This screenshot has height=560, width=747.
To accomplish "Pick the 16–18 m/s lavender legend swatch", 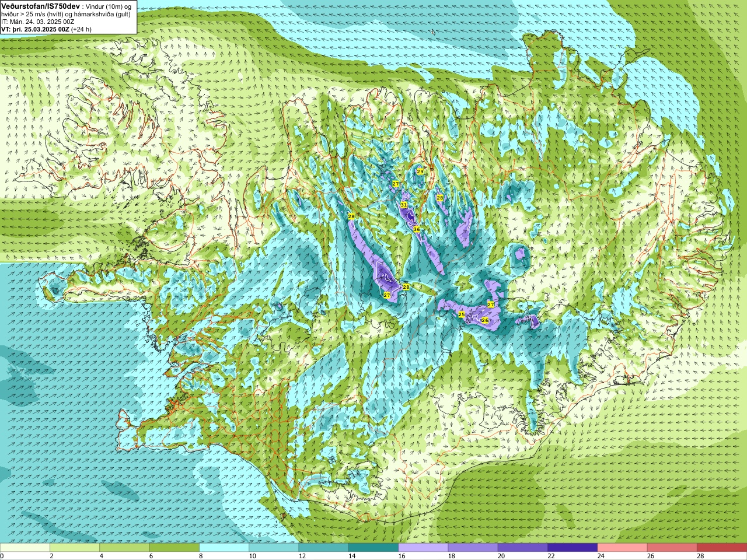I will [x=423, y=548].
